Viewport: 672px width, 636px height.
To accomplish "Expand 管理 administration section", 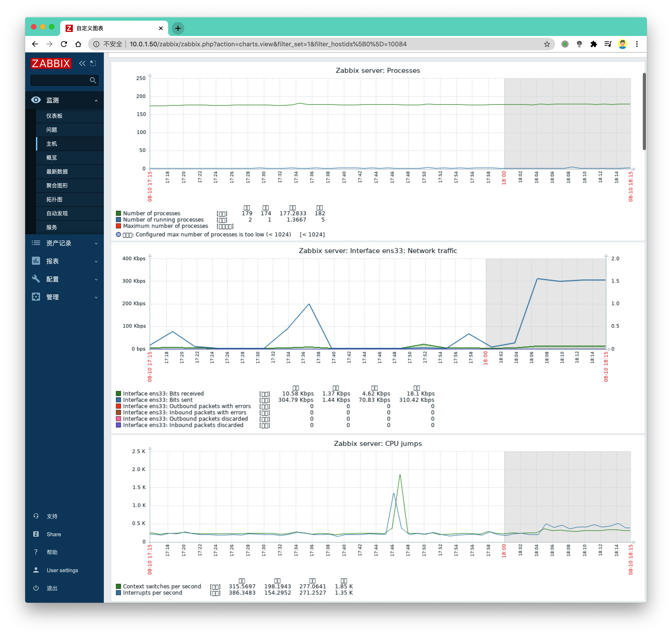I will click(x=65, y=297).
